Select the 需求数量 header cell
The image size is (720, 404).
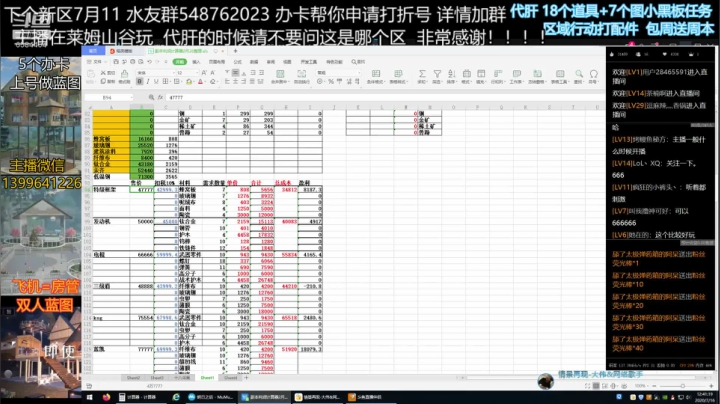click(214, 183)
